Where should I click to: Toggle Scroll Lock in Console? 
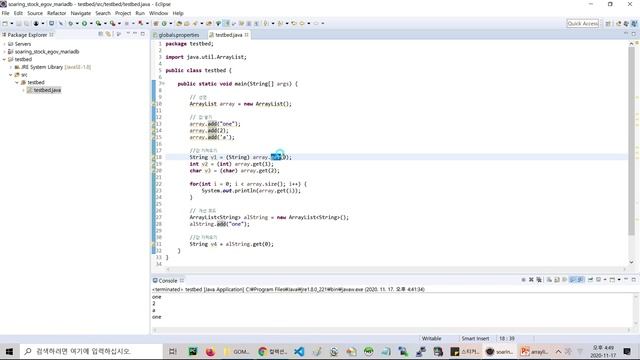557,280
